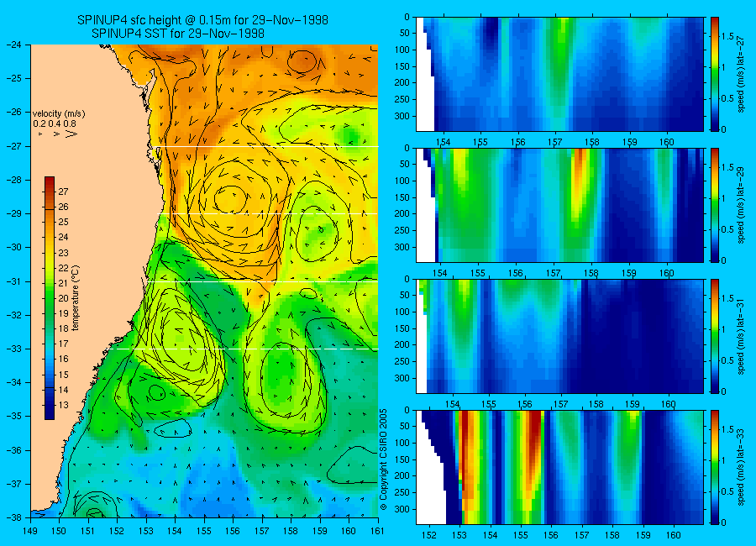Click the -29 latitude label on the map axis
756x546 pixels.
pyautogui.click(x=13, y=213)
